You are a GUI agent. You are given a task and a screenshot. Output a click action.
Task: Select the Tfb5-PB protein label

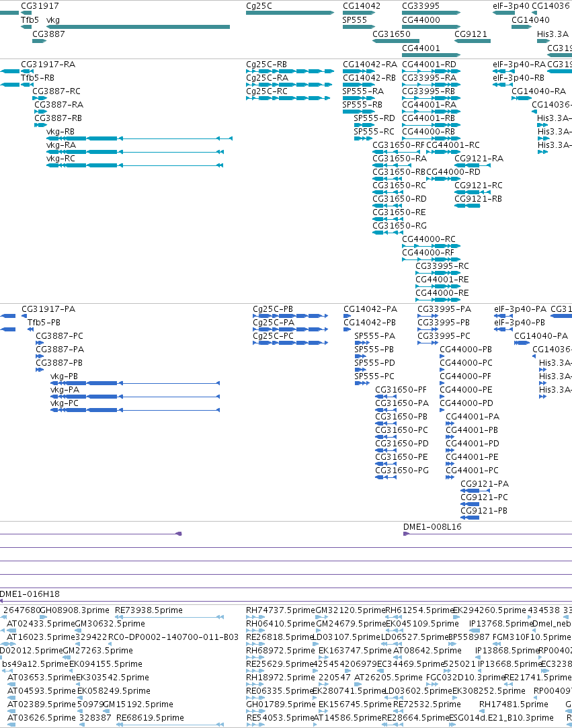(x=44, y=322)
